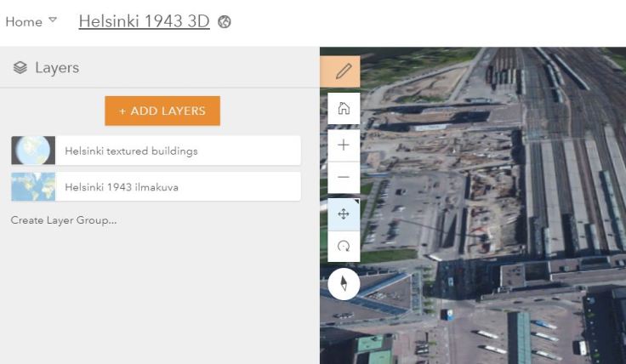Click the pencil edit icon
This screenshot has width=626, height=364.
coord(344,71)
